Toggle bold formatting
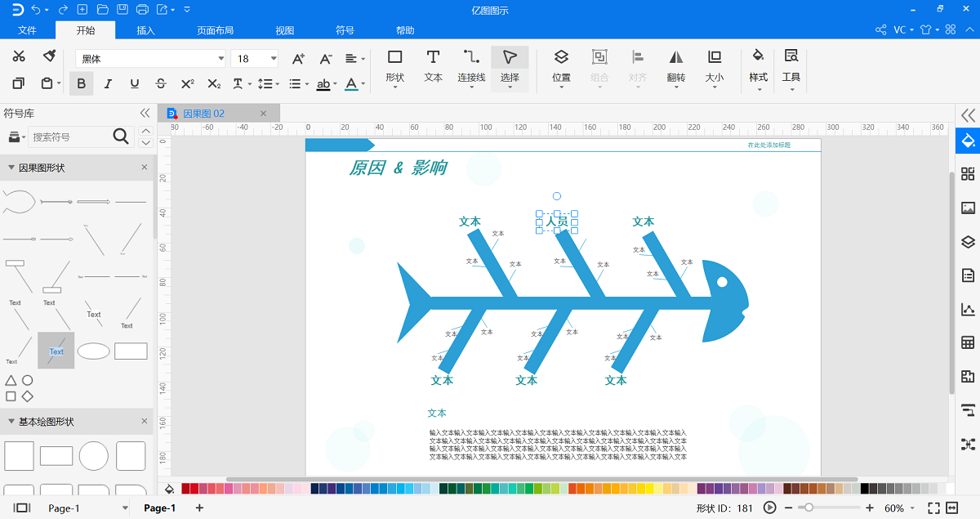This screenshot has width=980, height=519. 81,83
